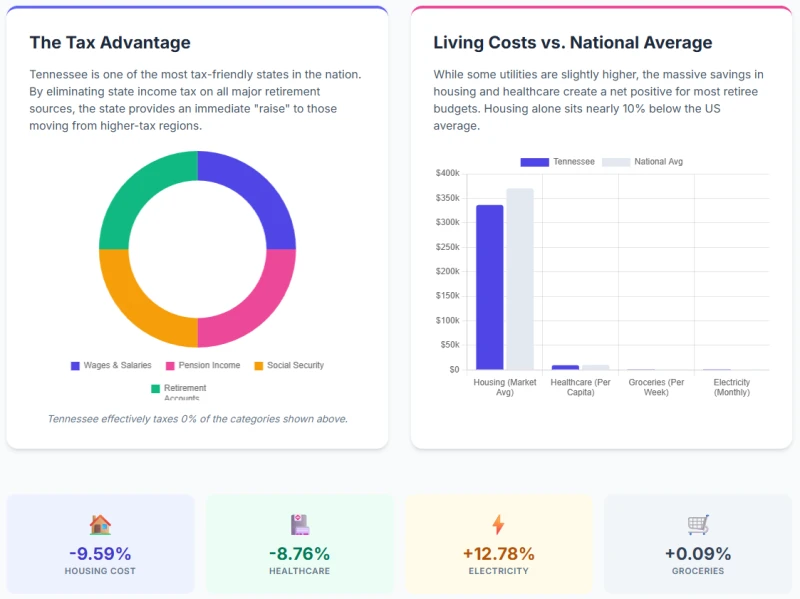Click the house icon above Housing Cost
Screen dimensions: 800x599
[x=100, y=525]
